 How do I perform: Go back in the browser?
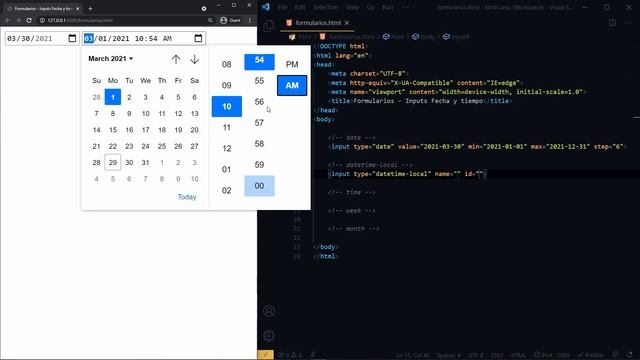tap(7, 20)
